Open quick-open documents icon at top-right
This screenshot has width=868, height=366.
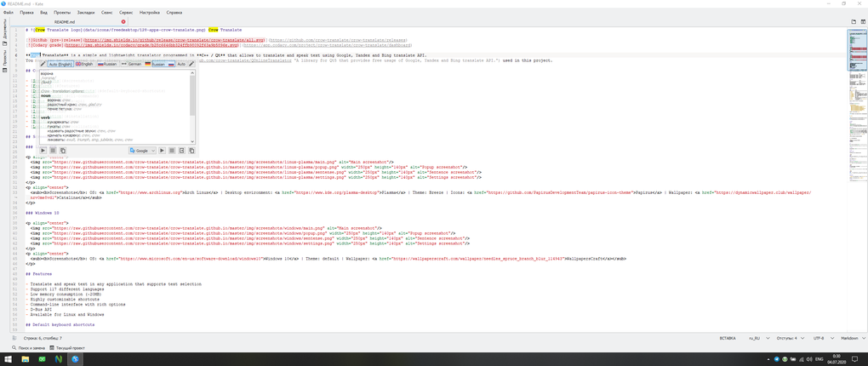click(x=854, y=21)
